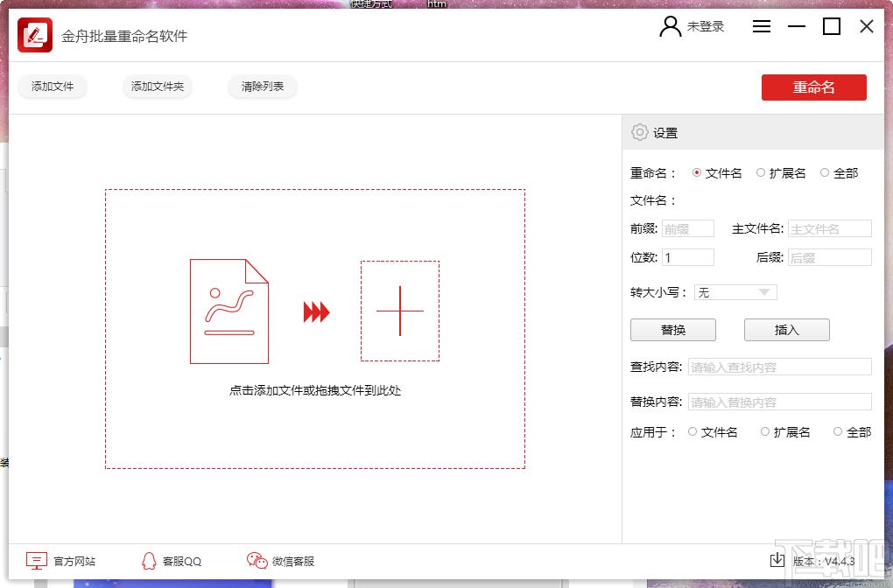Click the settings gear icon
The width and height of the screenshot is (893, 588).
[x=640, y=132]
